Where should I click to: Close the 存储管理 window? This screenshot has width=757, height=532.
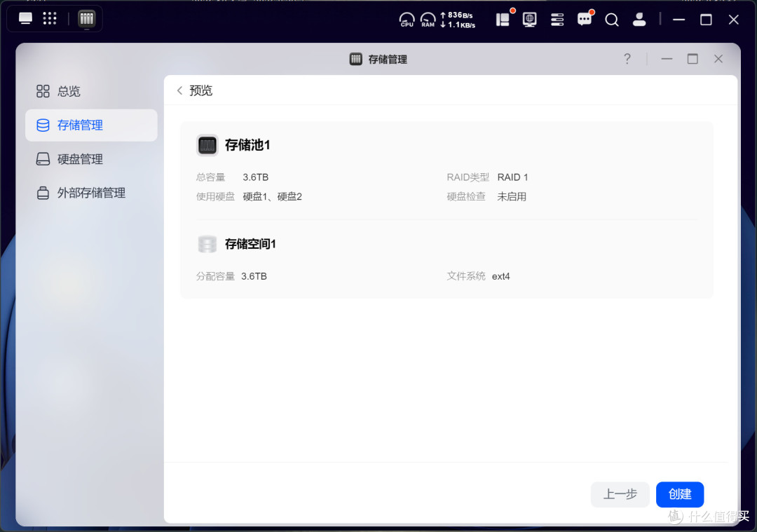(x=718, y=59)
